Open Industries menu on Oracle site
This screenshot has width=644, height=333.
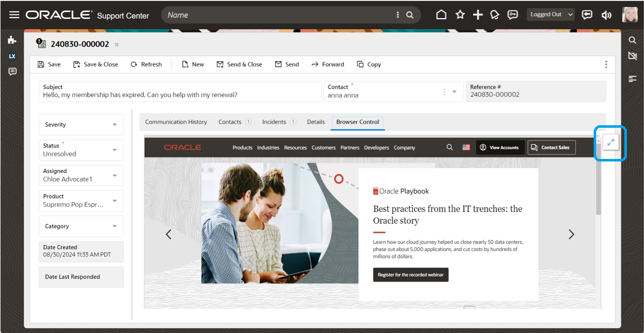pyautogui.click(x=268, y=148)
